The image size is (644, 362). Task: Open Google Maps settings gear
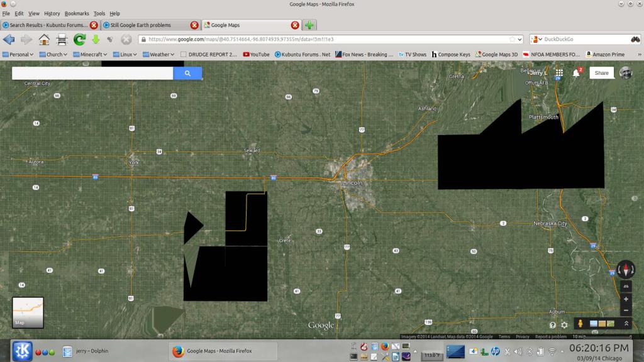pyautogui.click(x=564, y=325)
